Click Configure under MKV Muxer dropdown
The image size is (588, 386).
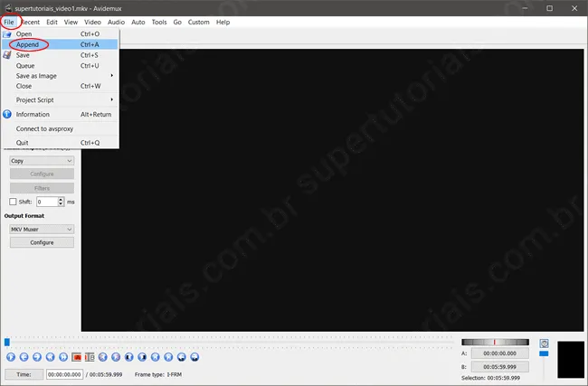pos(42,242)
